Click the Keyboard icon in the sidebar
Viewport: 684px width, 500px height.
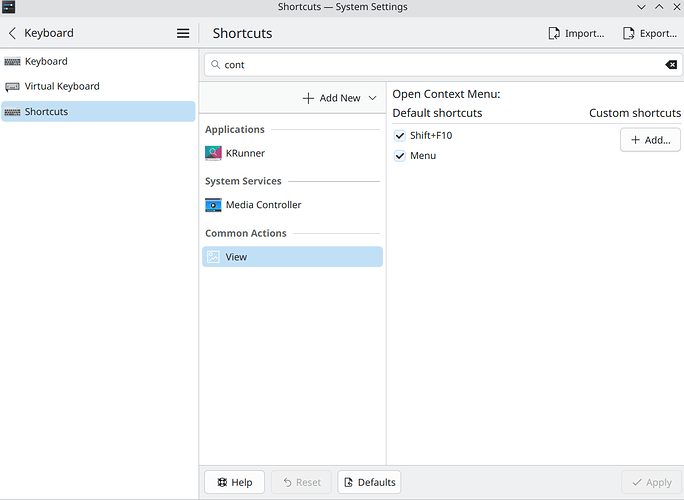12,62
